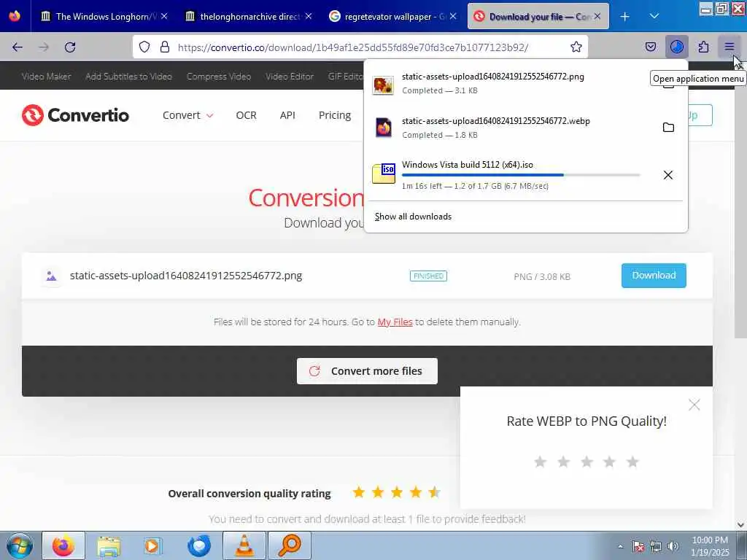Screen dimensions: 747x560
Task: Open Video Editor link
Action: pyautogui.click(x=290, y=76)
